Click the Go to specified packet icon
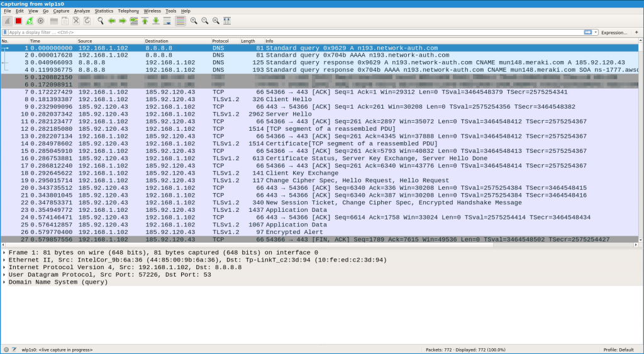 coord(133,21)
